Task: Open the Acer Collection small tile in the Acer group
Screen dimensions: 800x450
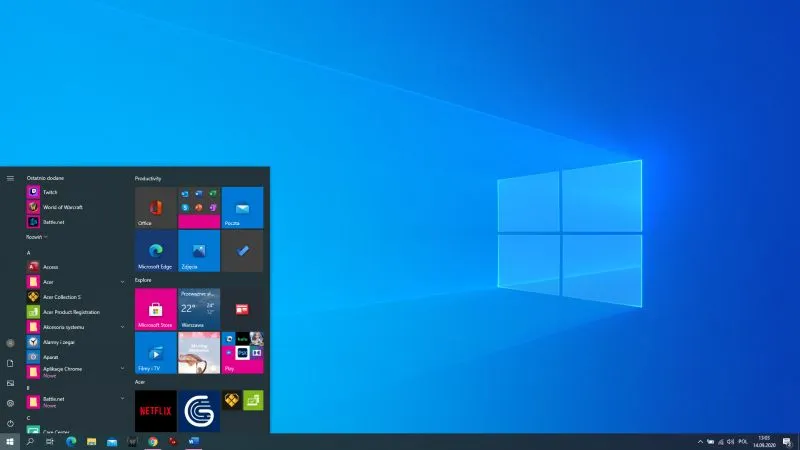Action: pos(232,401)
